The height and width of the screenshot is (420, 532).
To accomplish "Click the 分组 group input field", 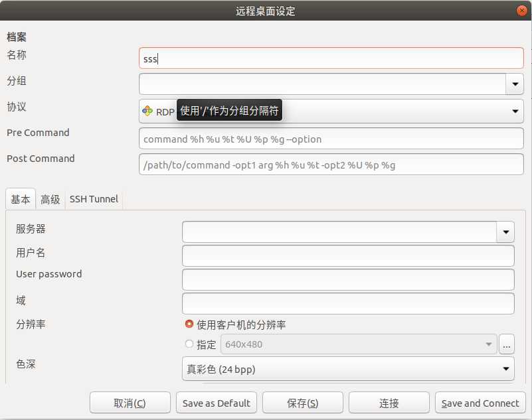I will coord(322,84).
